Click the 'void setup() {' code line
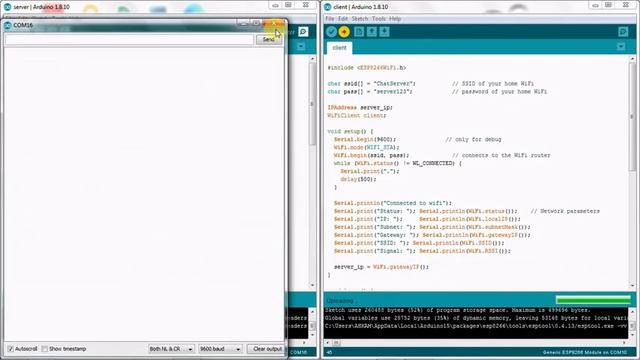The image size is (640, 360). (x=350, y=131)
